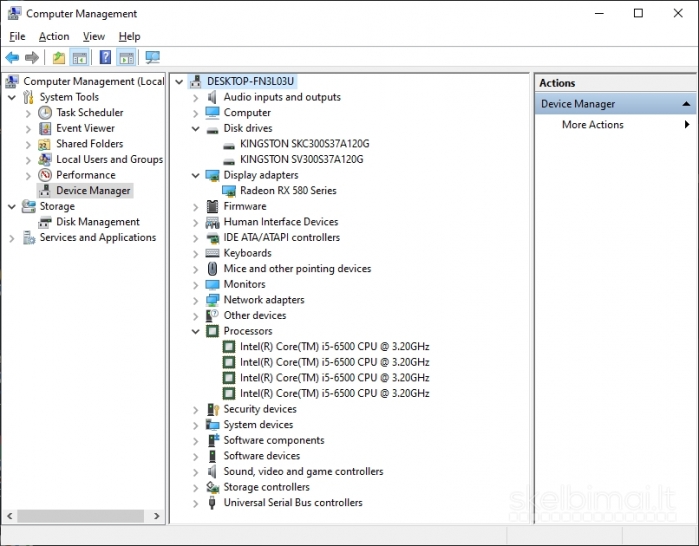
Task: Click the Local Users and Groups icon
Action: click(45, 159)
